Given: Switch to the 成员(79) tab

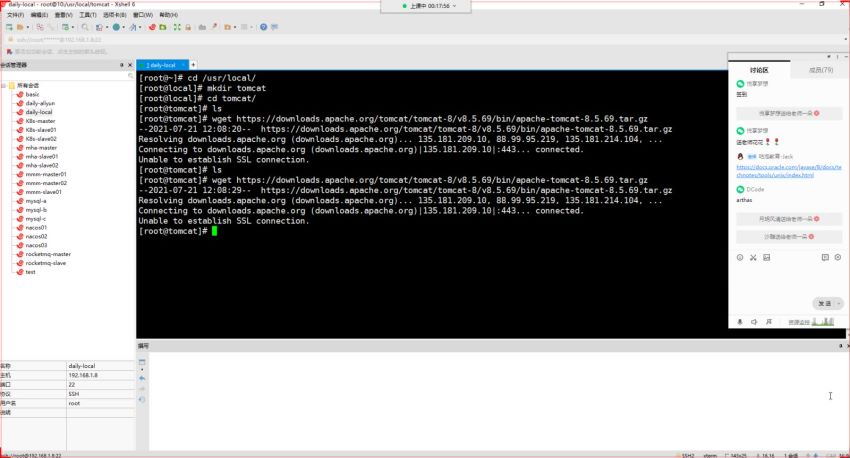Looking at the screenshot, I should click(821, 70).
